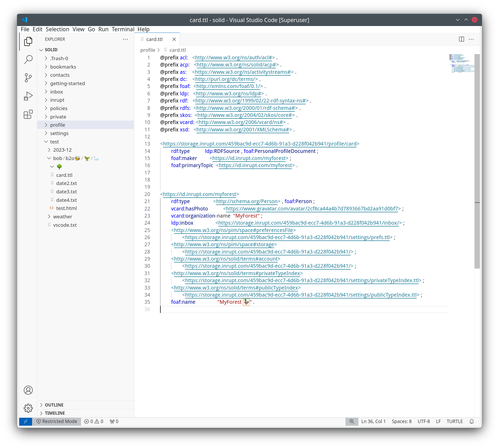499x448 pixels.
Task: Open the Run menu
Action: 103,29
